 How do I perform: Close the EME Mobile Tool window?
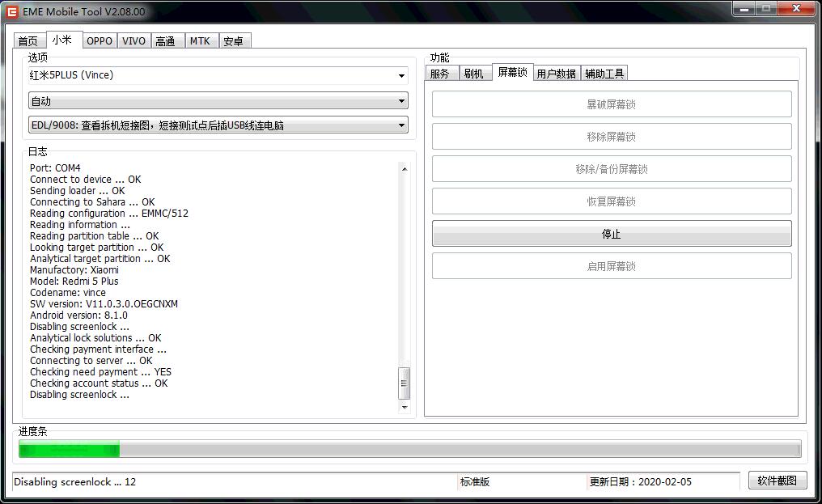pos(796,8)
